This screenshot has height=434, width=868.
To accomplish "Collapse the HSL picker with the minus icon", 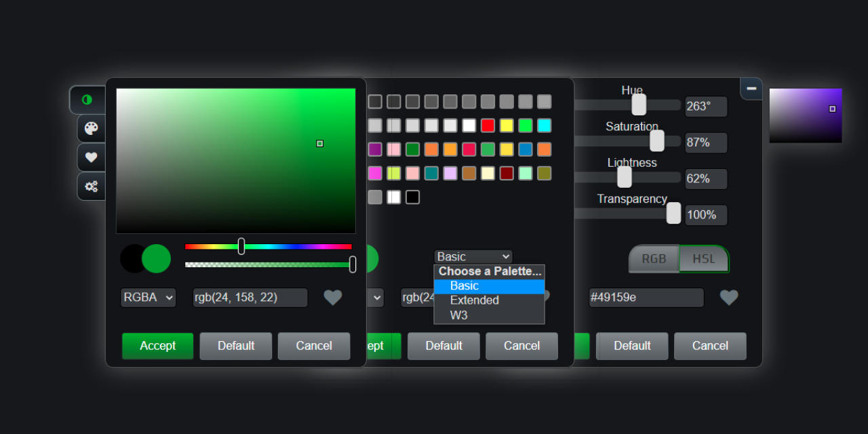I will click(x=751, y=88).
